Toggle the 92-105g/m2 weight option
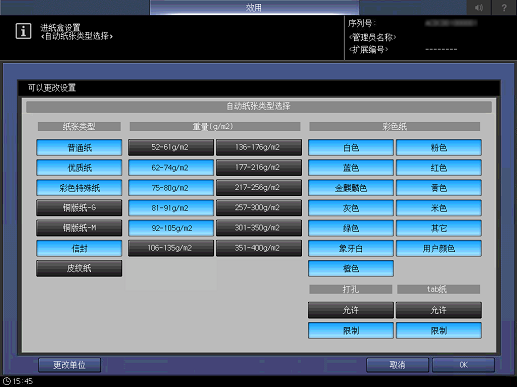Viewport: 517px width, 387px height. point(171,228)
